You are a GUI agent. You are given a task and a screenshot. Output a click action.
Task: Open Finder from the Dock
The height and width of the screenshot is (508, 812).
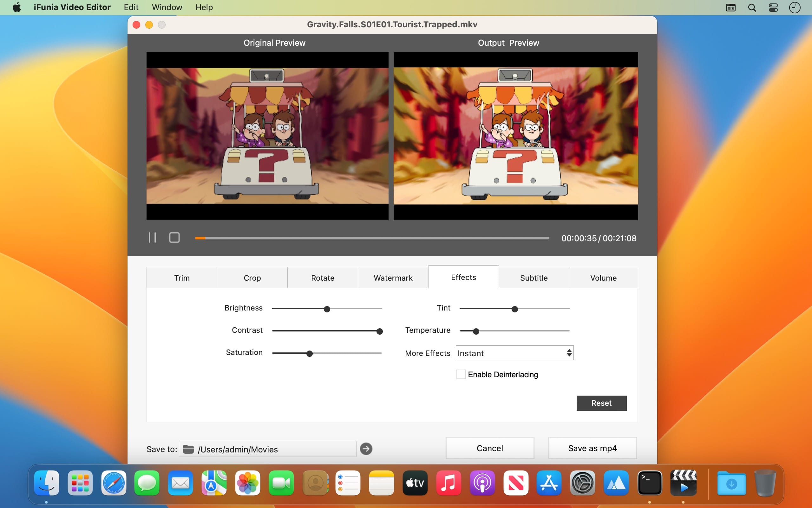coord(47,483)
